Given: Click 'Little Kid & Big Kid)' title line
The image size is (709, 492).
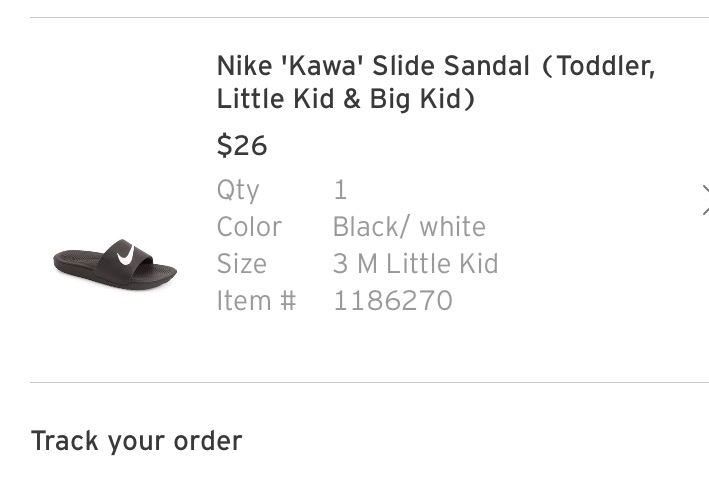Looking at the screenshot, I should point(345,100).
